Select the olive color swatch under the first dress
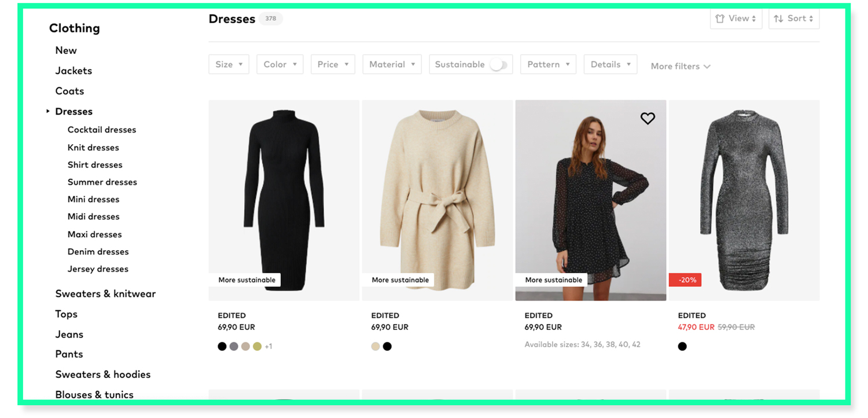 [257, 346]
